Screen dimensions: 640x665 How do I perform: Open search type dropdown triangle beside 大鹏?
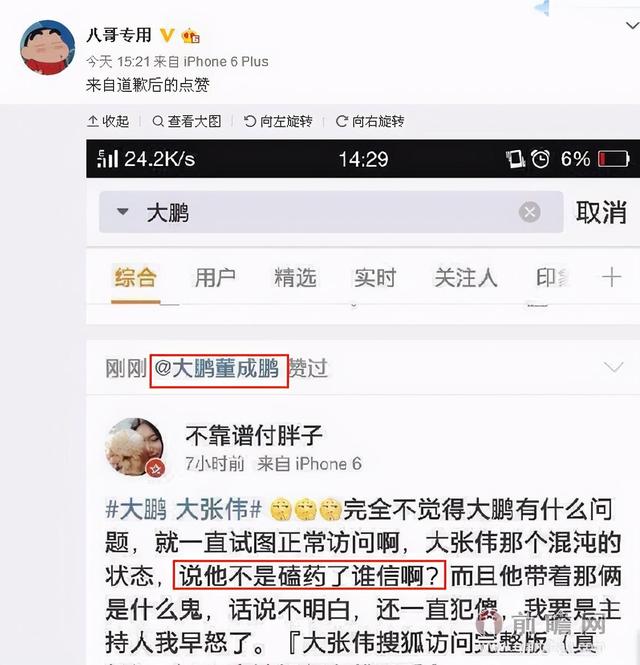click(123, 211)
